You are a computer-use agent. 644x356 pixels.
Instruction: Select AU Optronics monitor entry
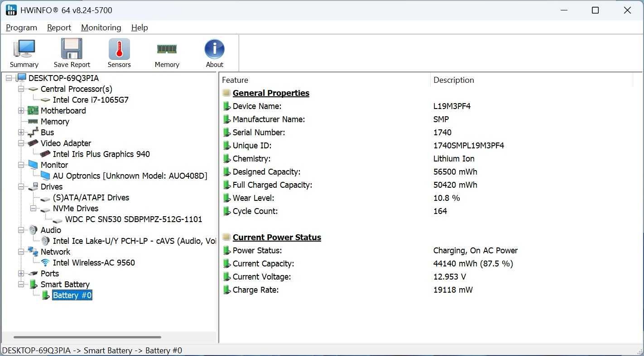coord(130,176)
